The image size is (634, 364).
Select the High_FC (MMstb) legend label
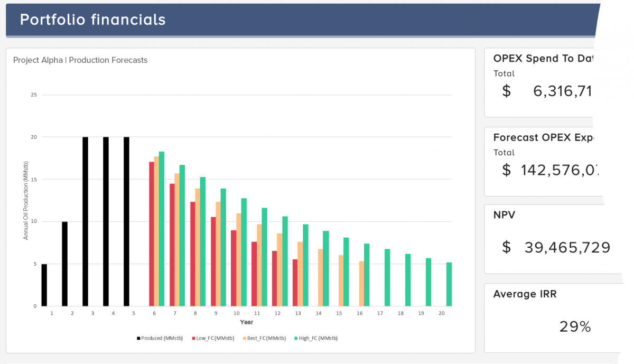[x=317, y=338]
